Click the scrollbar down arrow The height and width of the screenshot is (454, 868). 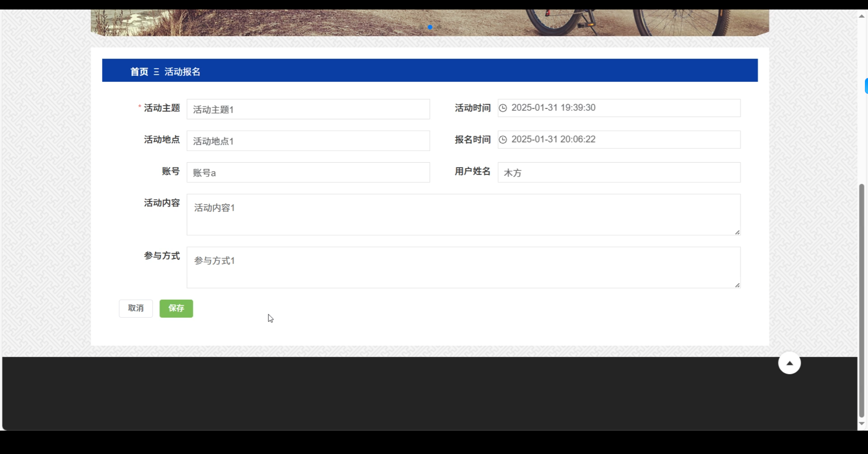tap(862, 424)
